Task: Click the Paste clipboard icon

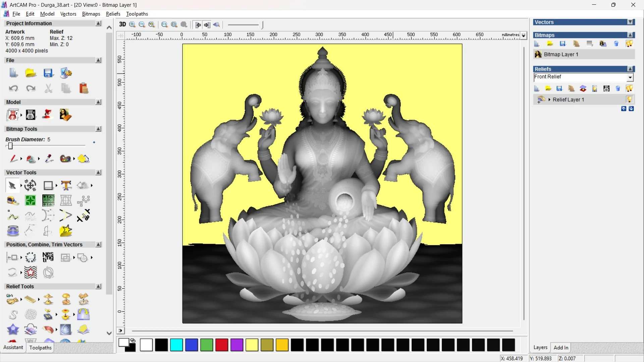Action: 84,88
